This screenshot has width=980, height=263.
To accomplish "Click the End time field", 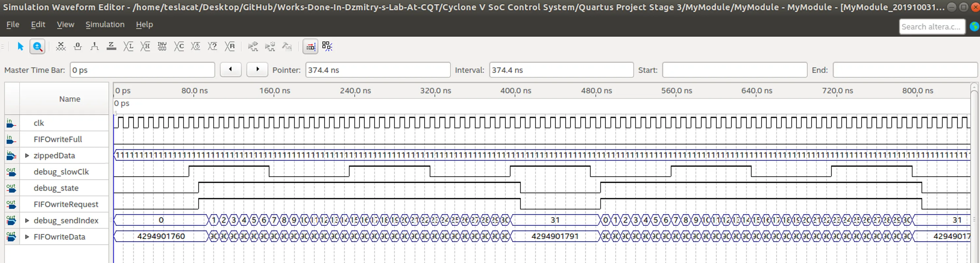I will point(905,70).
